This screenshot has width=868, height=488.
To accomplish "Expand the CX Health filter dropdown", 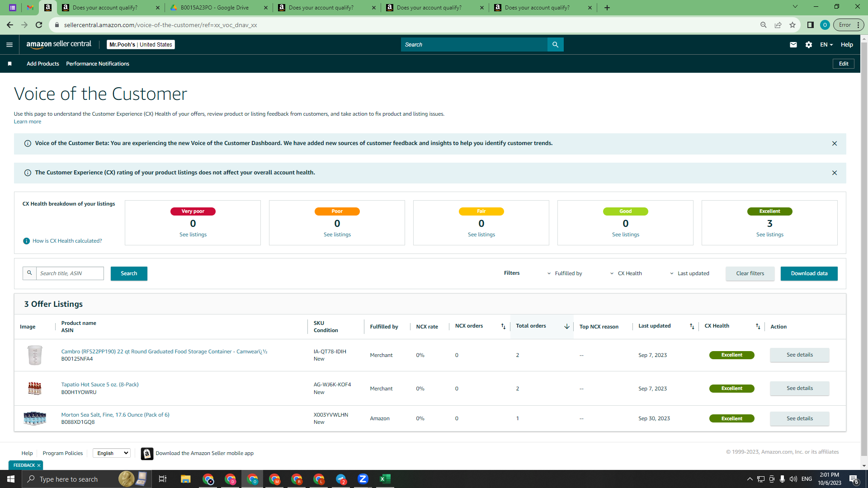I will click(626, 274).
